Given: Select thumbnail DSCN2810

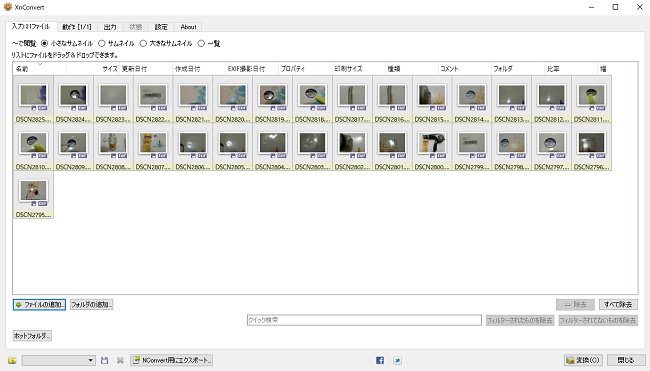Looking at the screenshot, I should pyautogui.click(x=34, y=147).
